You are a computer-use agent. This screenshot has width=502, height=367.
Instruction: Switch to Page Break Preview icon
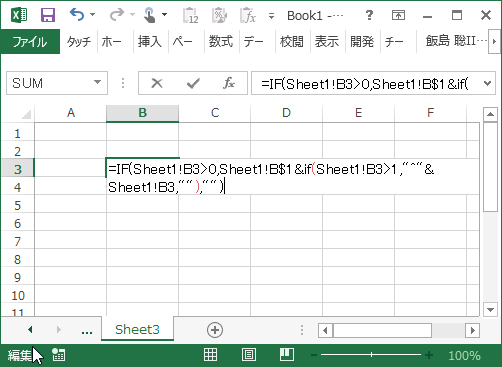(x=287, y=355)
